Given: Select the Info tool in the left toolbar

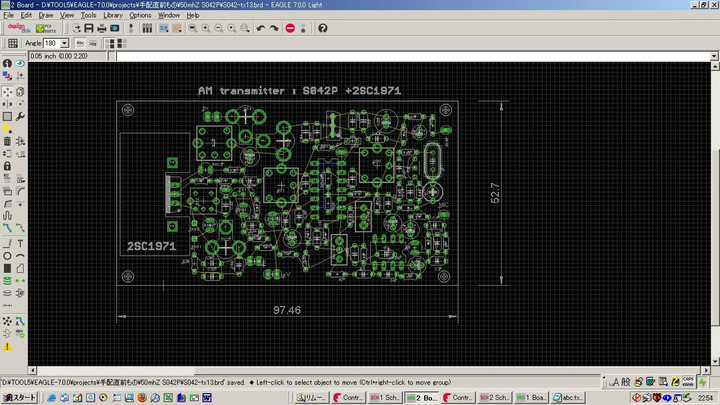Looking at the screenshot, I should 7,63.
